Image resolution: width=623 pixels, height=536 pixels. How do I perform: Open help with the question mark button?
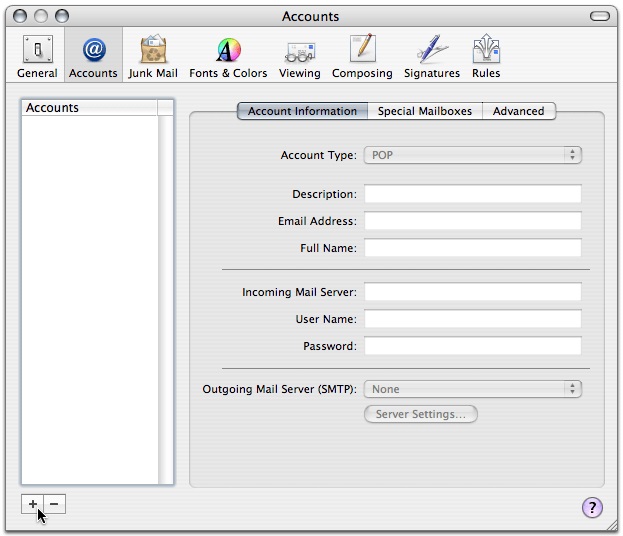pyautogui.click(x=592, y=507)
